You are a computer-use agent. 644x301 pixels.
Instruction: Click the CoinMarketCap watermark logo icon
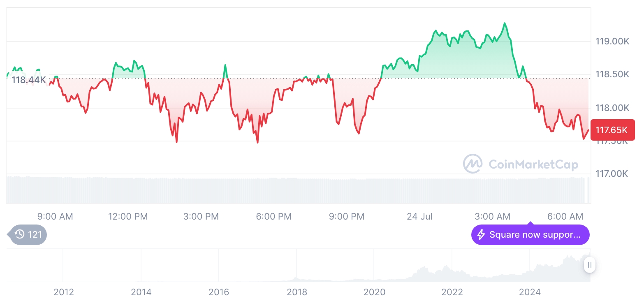pos(473,164)
